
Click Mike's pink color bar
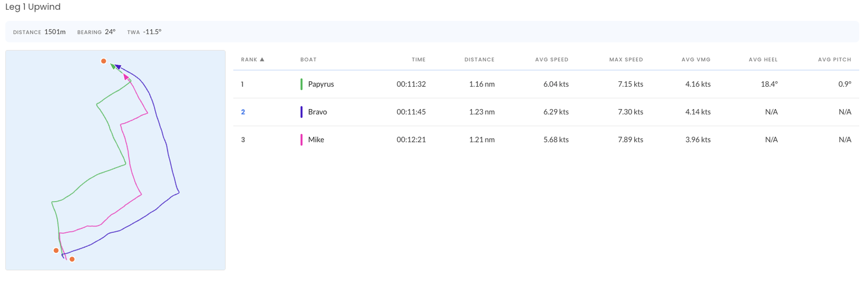point(302,139)
